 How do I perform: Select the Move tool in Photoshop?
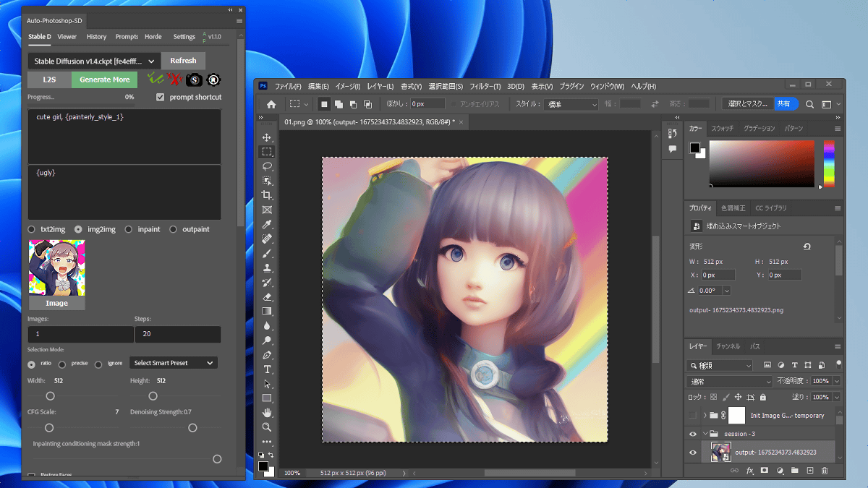coord(267,137)
